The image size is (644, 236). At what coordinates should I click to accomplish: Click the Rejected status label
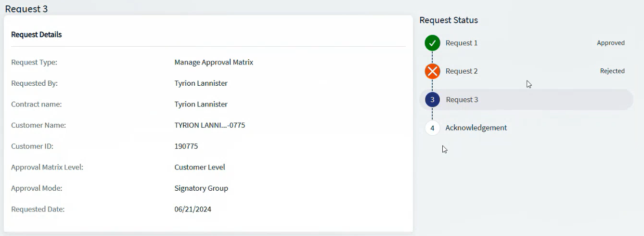click(612, 71)
